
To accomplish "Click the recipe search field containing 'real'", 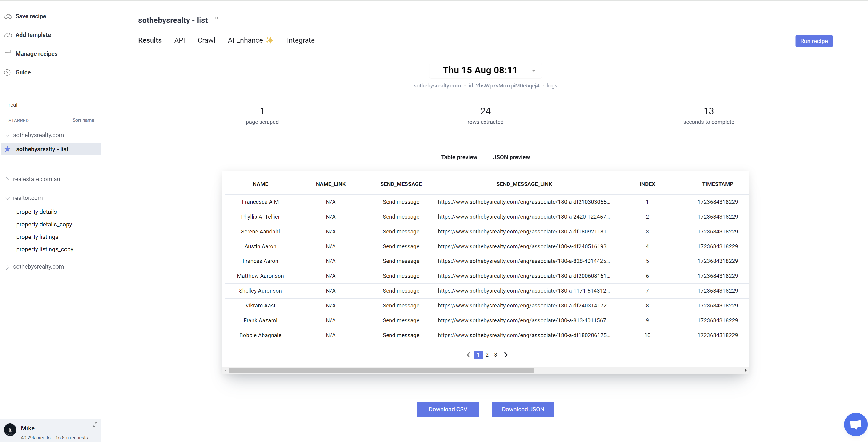I will pyautogui.click(x=51, y=105).
